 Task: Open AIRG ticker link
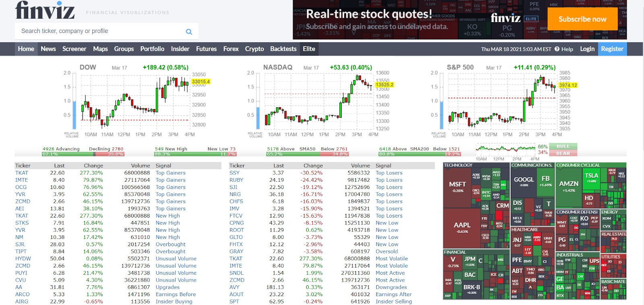(x=22, y=301)
